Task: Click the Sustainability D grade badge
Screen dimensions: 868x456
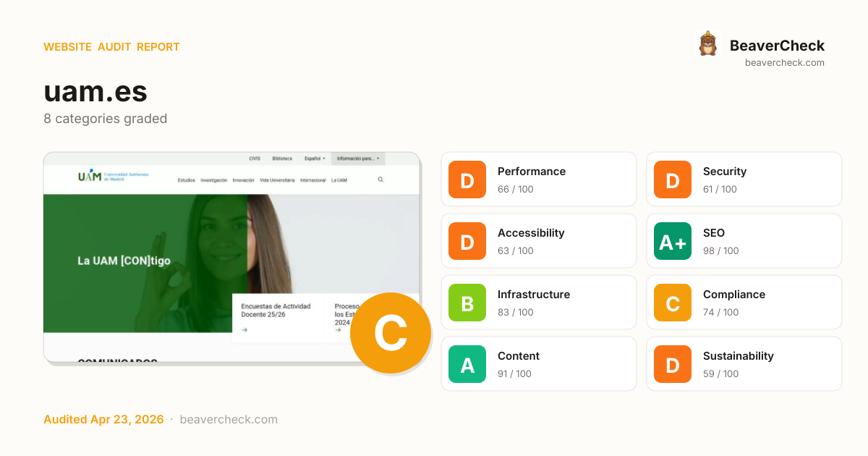Action: pyautogui.click(x=673, y=364)
